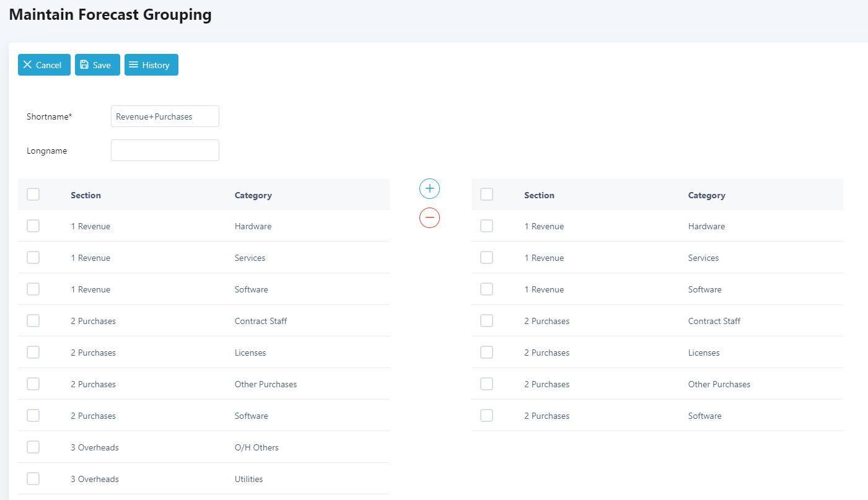Toggle select-all checkbox in left table header
Screen dimensions: 868x500
[33, 195]
